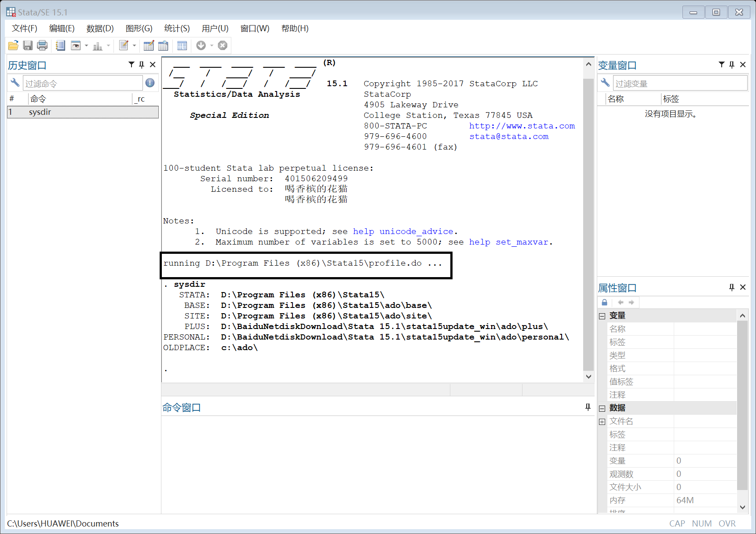Open the Data Browser icon
The height and width of the screenshot is (534, 756).
tap(163, 45)
